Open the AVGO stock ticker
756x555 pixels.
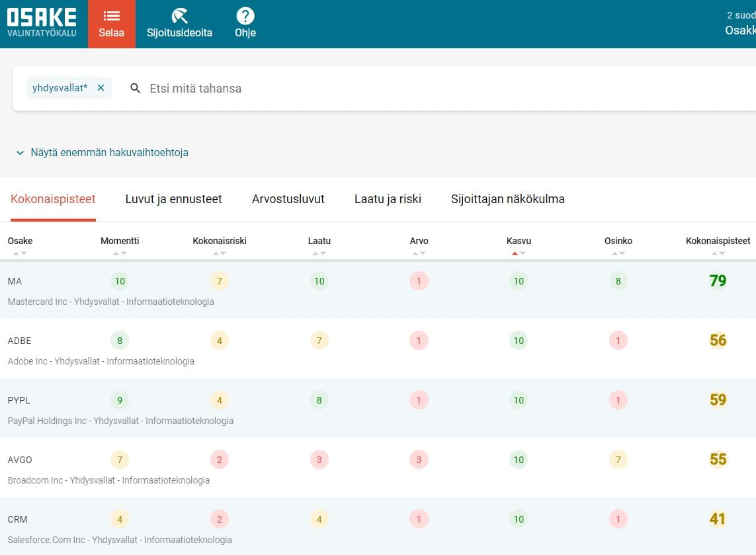pyautogui.click(x=20, y=460)
